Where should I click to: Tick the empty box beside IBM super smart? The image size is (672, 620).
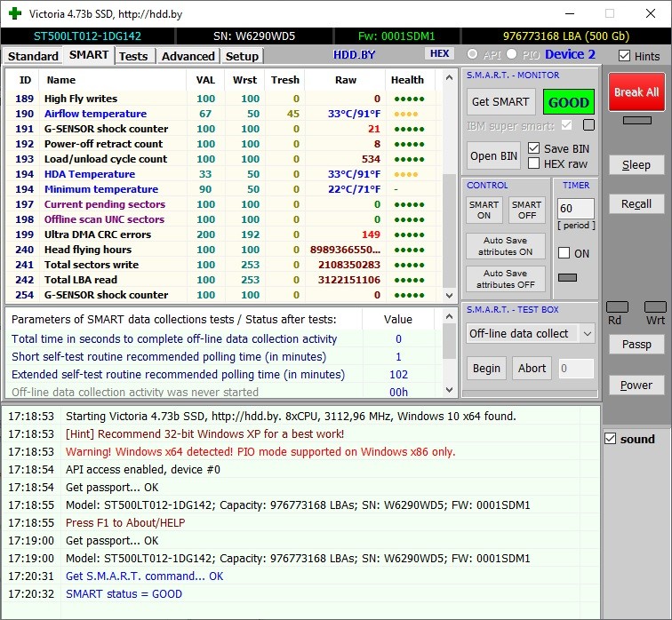588,124
